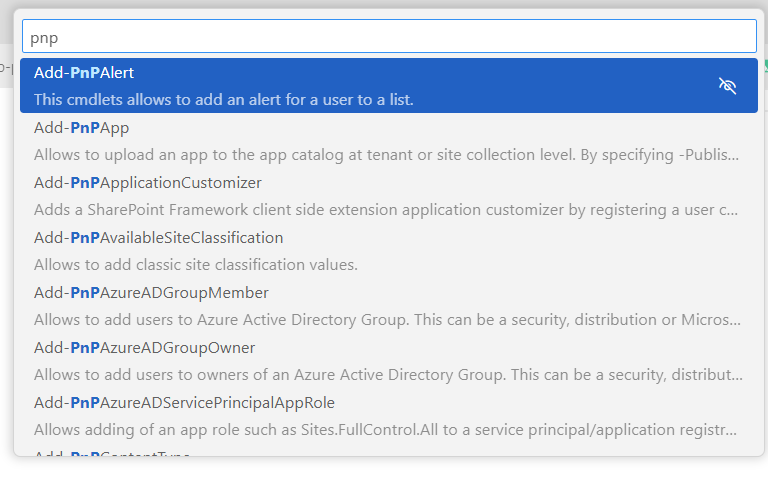Click the partially visible Add-PnPContentType item
Image resolution: width=768 pixels, height=477 pixels.
(x=112, y=454)
